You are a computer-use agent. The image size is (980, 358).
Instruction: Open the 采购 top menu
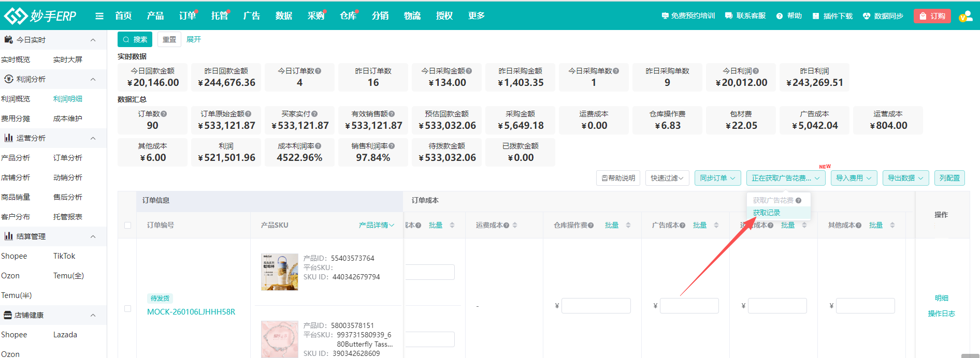[x=315, y=16]
